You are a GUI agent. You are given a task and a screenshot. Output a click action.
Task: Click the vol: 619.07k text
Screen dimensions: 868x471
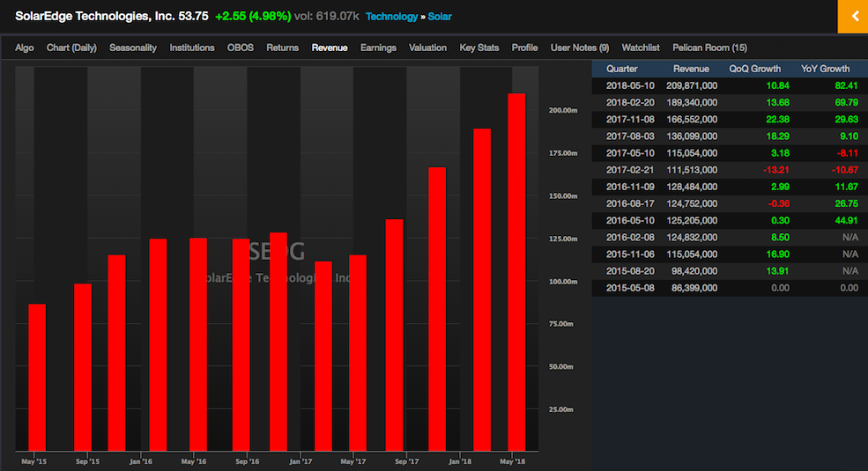pos(327,16)
